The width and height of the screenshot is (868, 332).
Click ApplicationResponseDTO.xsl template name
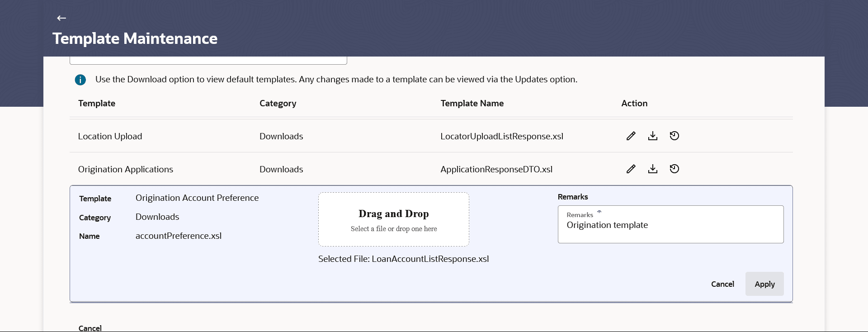point(496,170)
